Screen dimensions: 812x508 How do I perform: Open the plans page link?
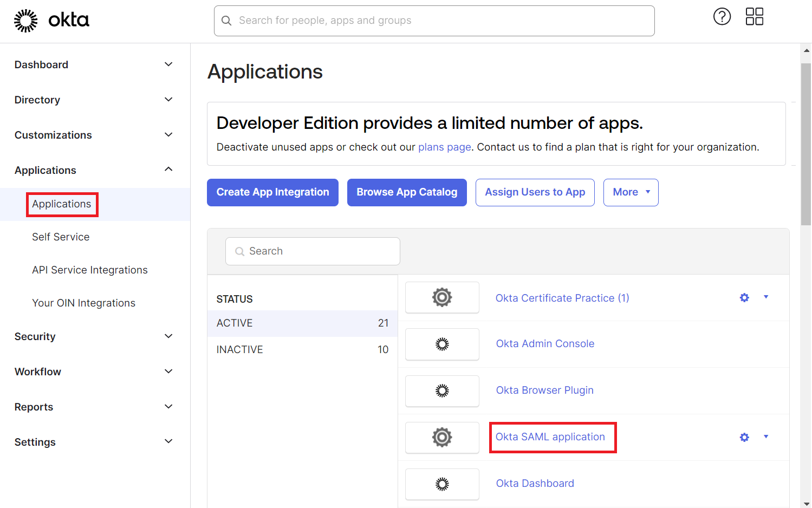444,147
